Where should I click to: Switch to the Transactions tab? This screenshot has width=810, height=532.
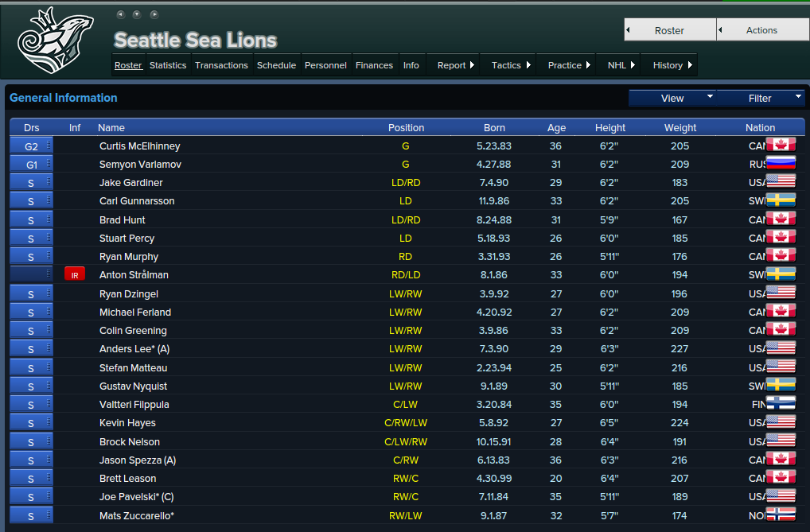pos(222,65)
